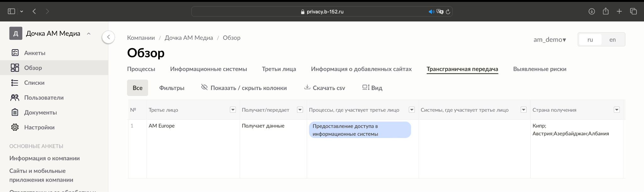Image resolution: width=644 pixels, height=192 pixels.
Task: Click the Скачать csv button
Action: pyautogui.click(x=325, y=88)
